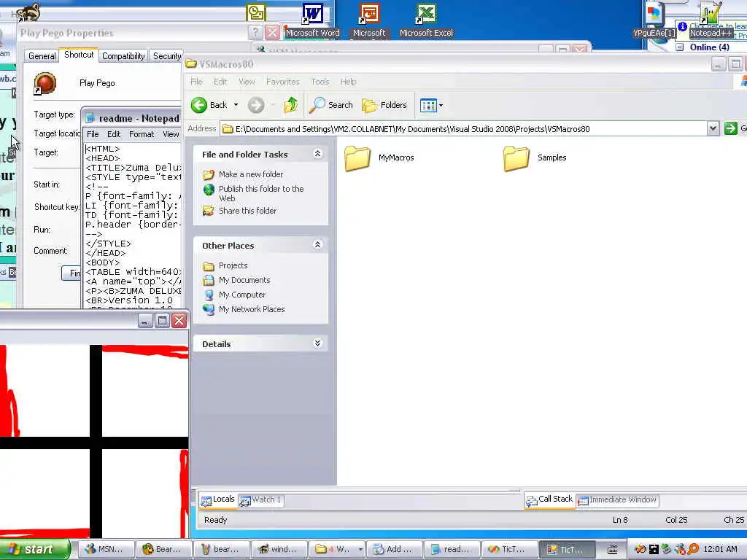Open the Views icon in toolbar
The height and width of the screenshot is (560, 747).
[x=428, y=105]
